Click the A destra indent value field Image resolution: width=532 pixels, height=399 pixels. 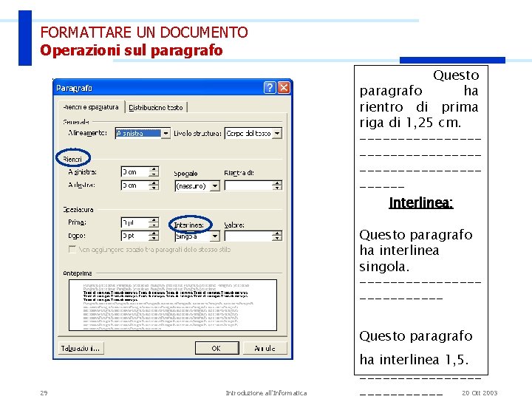click(x=134, y=185)
